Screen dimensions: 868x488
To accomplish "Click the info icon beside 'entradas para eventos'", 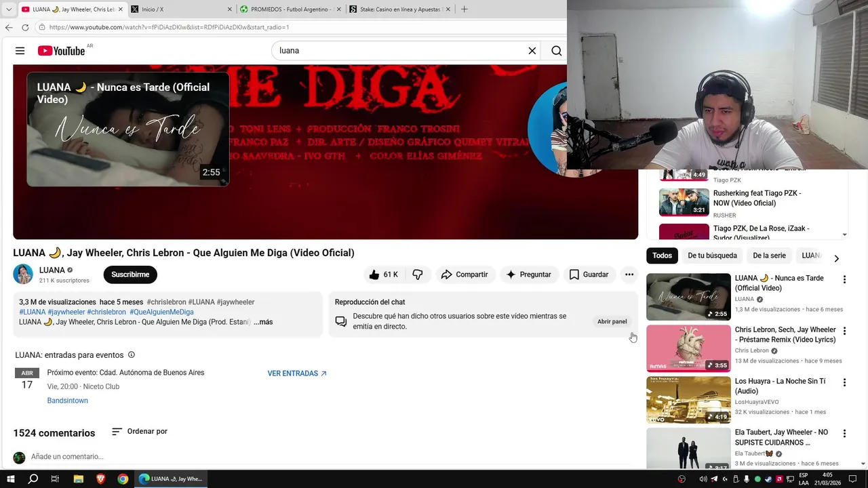I will point(132,354).
